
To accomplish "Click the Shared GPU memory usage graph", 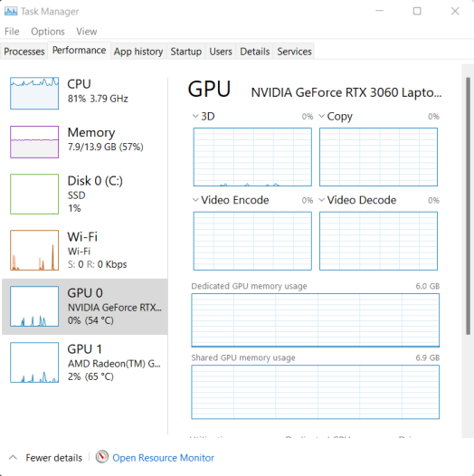I will [x=316, y=392].
